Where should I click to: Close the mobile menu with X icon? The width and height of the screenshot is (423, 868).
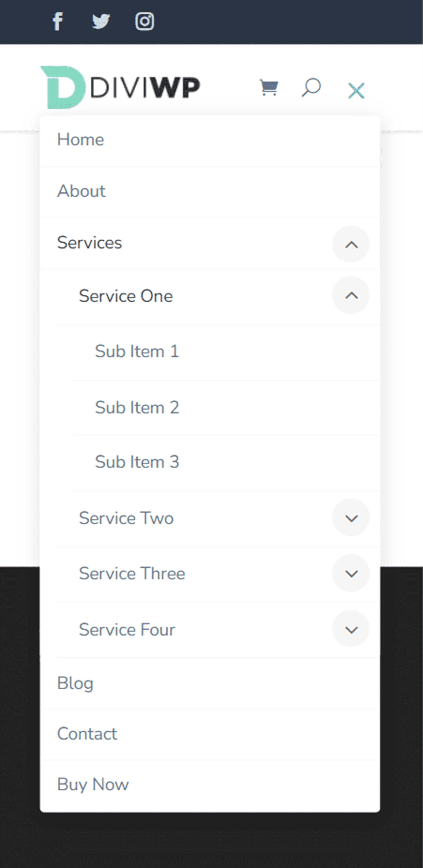coord(356,91)
